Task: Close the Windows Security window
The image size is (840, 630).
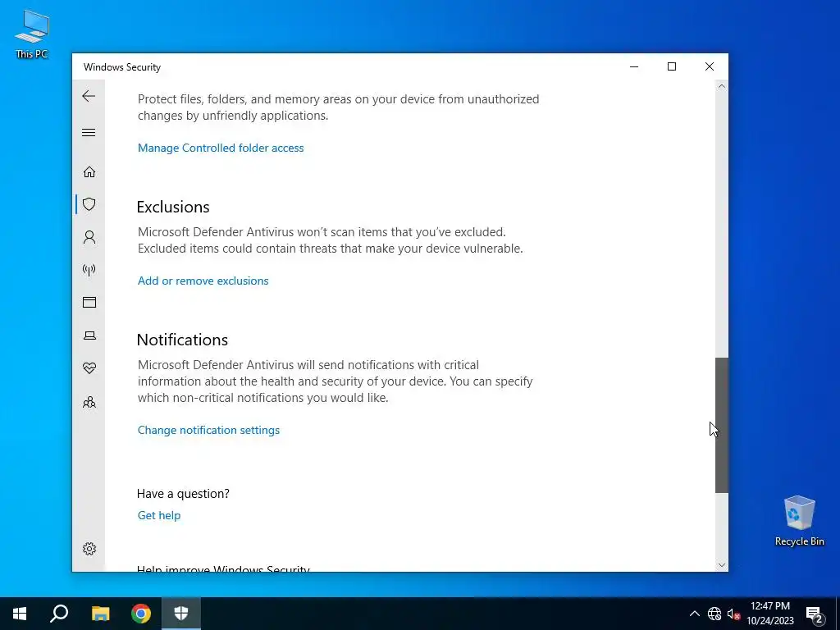Action: [710, 66]
